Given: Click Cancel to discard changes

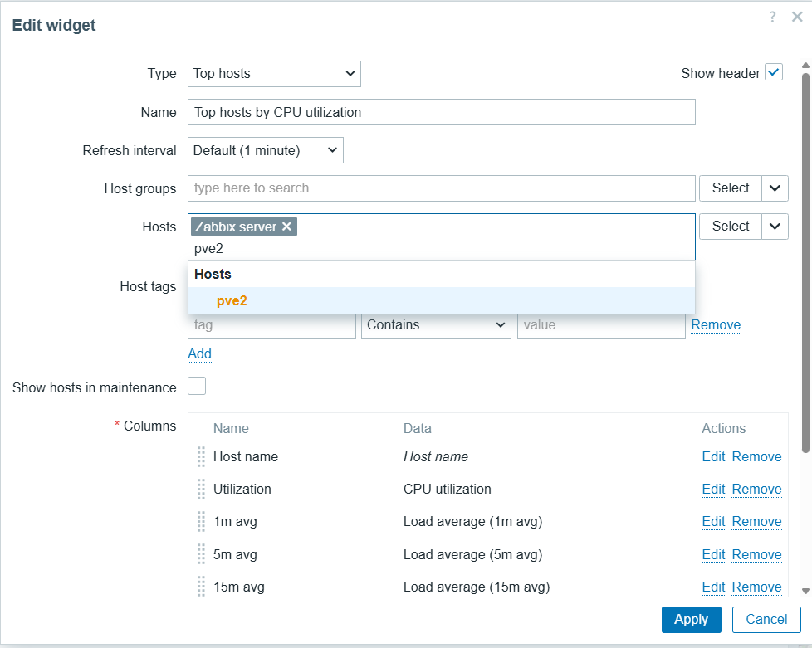Looking at the screenshot, I should [x=766, y=619].
